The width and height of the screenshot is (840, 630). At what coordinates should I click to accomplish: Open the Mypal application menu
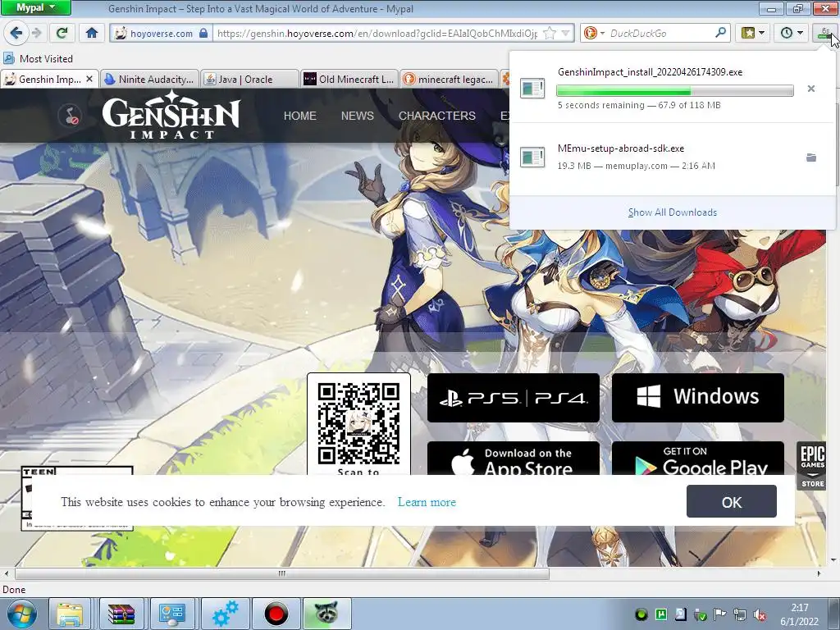[x=35, y=7]
